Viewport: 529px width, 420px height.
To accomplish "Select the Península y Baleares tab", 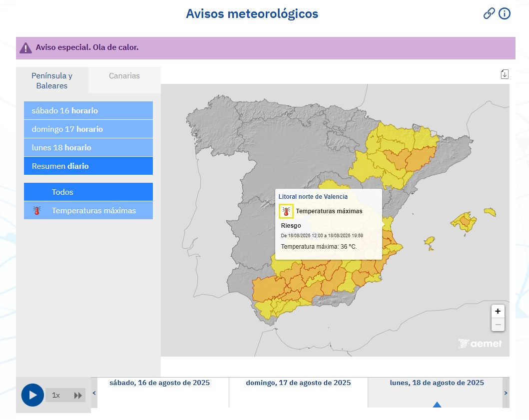I will pyautogui.click(x=51, y=80).
